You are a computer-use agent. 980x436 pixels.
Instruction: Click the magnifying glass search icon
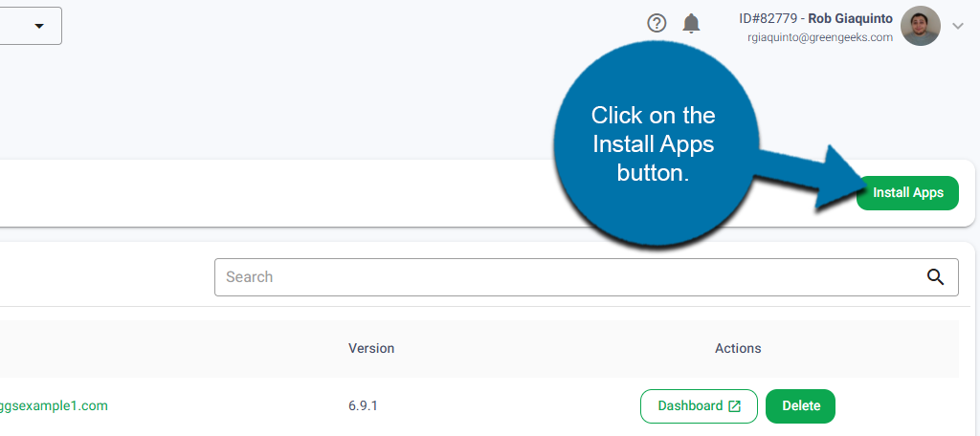click(x=935, y=277)
